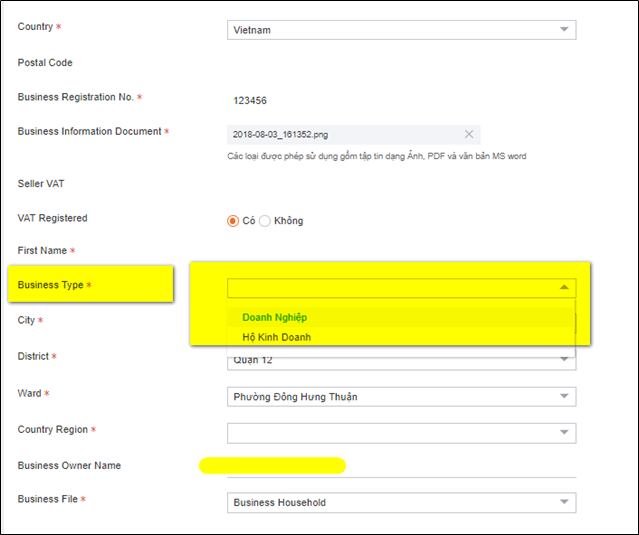The width and height of the screenshot is (639, 535).
Task: Select the "Có" VAT Registered radio
Action: (233, 221)
